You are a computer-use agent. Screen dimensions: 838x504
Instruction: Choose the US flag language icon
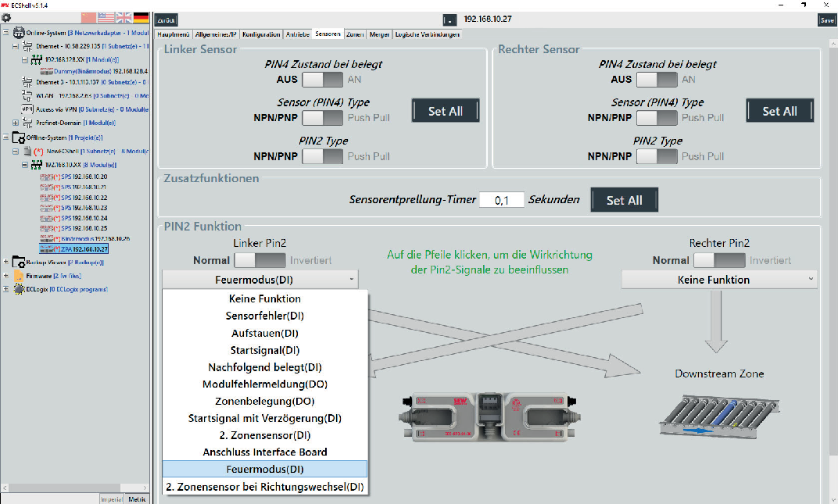(x=106, y=17)
